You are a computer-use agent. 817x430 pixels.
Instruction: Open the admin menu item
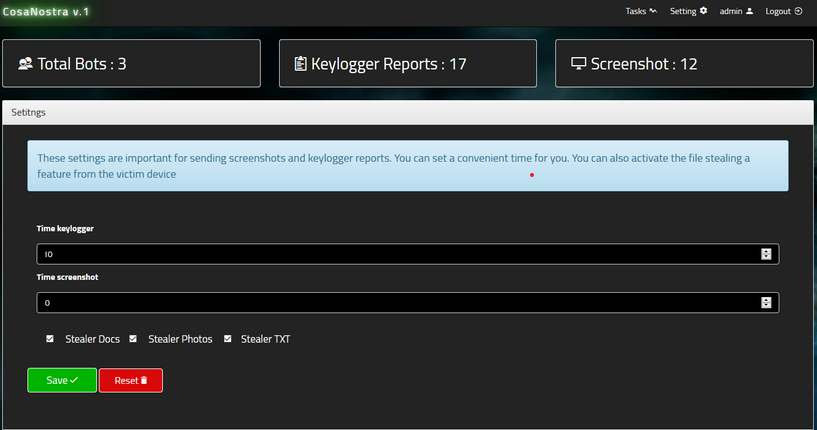click(730, 11)
